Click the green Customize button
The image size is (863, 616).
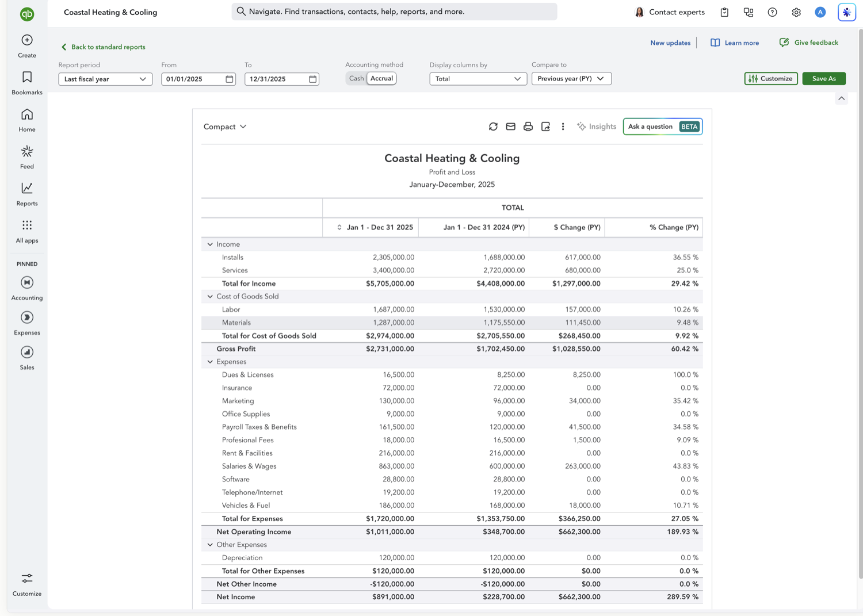pyautogui.click(x=771, y=79)
